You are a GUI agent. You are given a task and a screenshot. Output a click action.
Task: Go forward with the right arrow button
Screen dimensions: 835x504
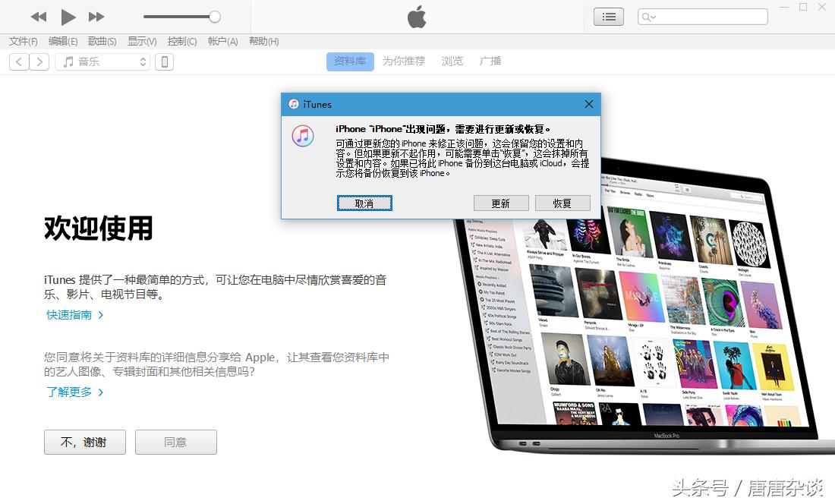(x=39, y=61)
